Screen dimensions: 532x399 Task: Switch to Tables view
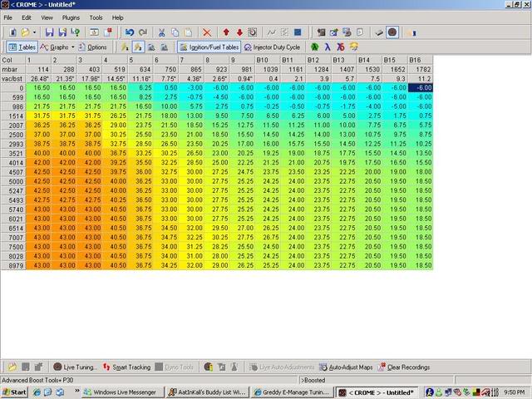coord(22,47)
